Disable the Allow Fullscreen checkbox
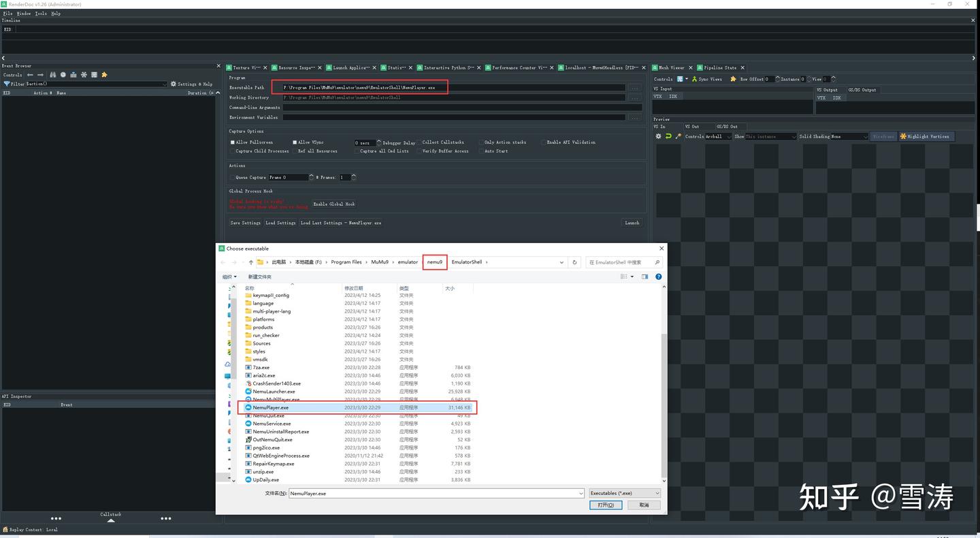 [233, 142]
